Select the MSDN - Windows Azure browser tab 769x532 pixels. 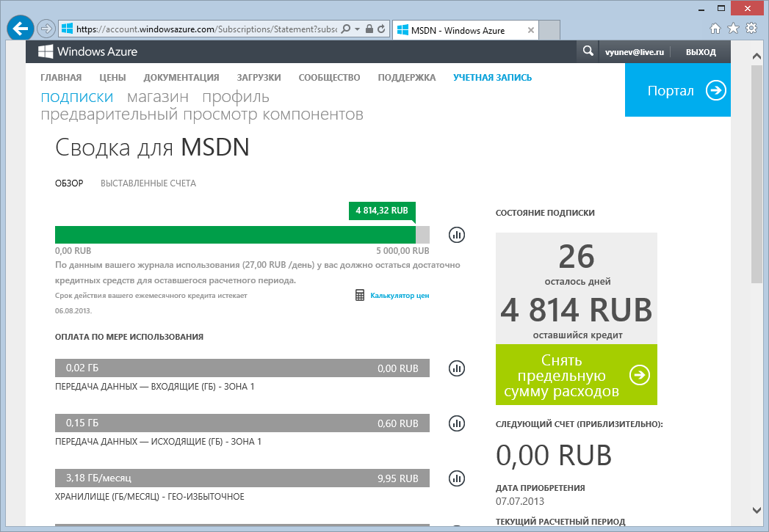(465, 30)
